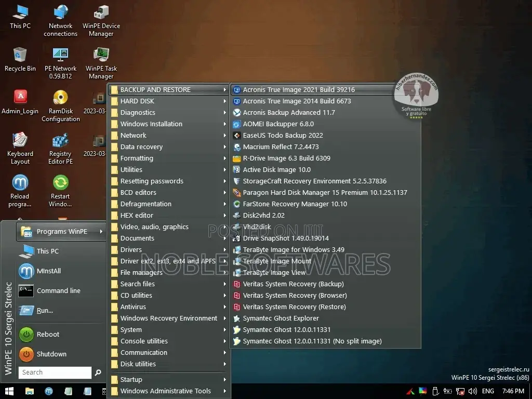Open Macrium Reflect 7.2.4473
The image size is (532, 399).
(325, 147)
